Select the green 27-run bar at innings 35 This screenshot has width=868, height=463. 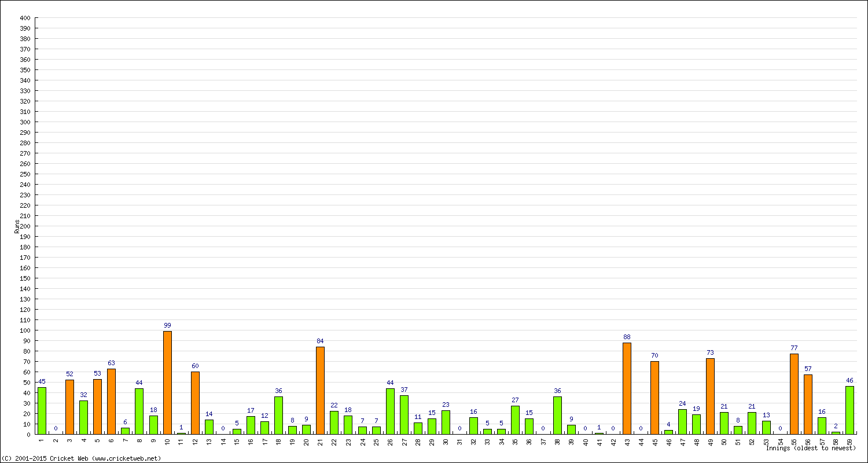(x=515, y=420)
